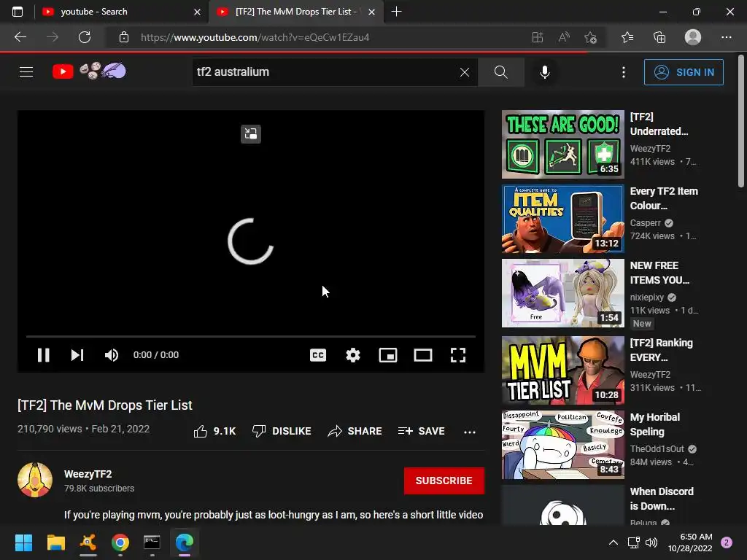Open a new browser tab

tap(396, 12)
